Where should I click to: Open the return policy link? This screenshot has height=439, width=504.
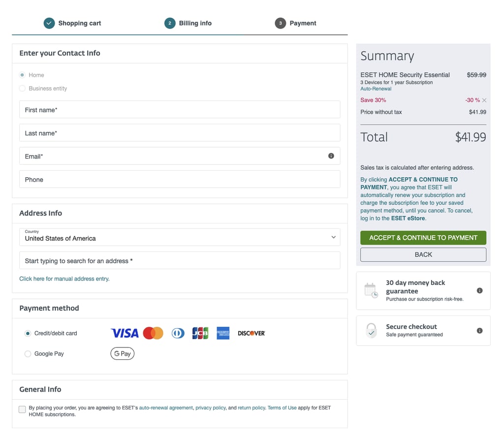click(252, 408)
